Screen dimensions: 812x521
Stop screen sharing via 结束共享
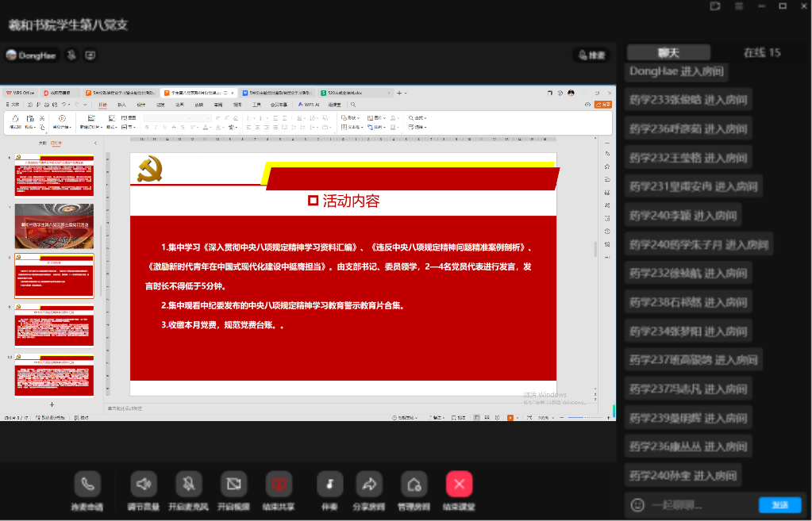[279, 484]
